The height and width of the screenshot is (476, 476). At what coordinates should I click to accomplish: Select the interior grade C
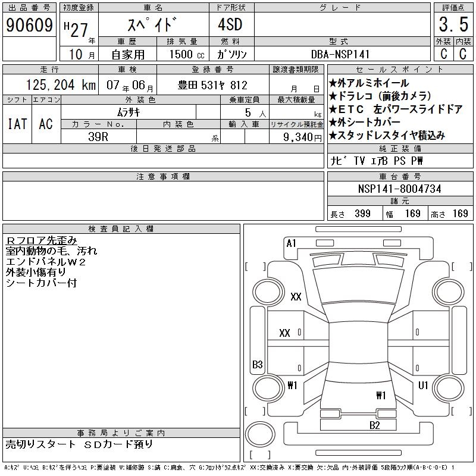[463, 54]
